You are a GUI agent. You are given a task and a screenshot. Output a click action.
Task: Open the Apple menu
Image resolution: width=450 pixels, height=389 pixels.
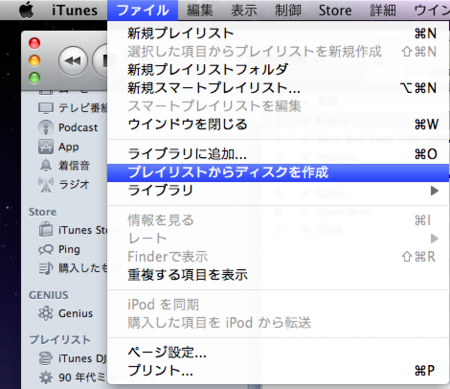click(26, 10)
